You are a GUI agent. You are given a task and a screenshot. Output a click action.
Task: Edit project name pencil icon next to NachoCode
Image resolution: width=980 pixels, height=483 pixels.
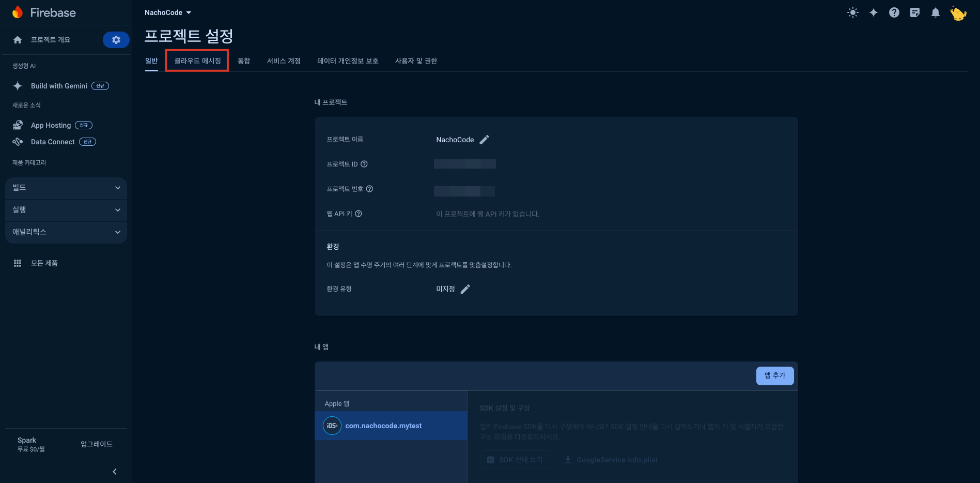(x=484, y=140)
